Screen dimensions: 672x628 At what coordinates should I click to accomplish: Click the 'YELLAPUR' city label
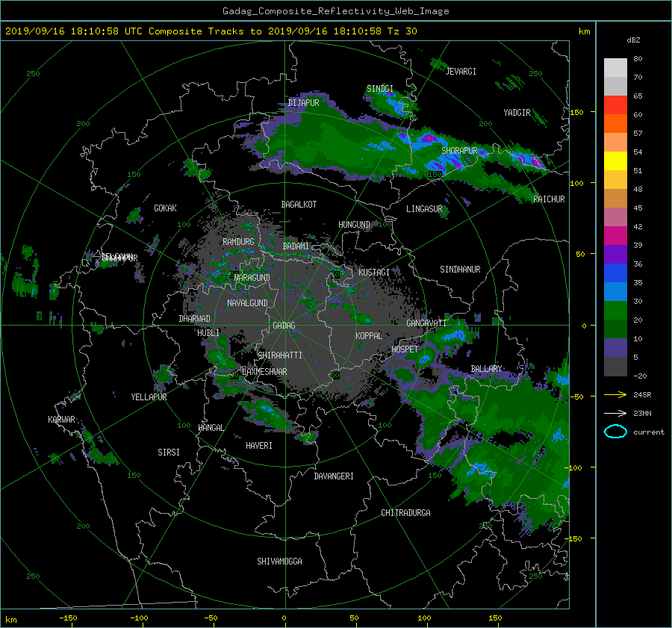click(x=149, y=397)
